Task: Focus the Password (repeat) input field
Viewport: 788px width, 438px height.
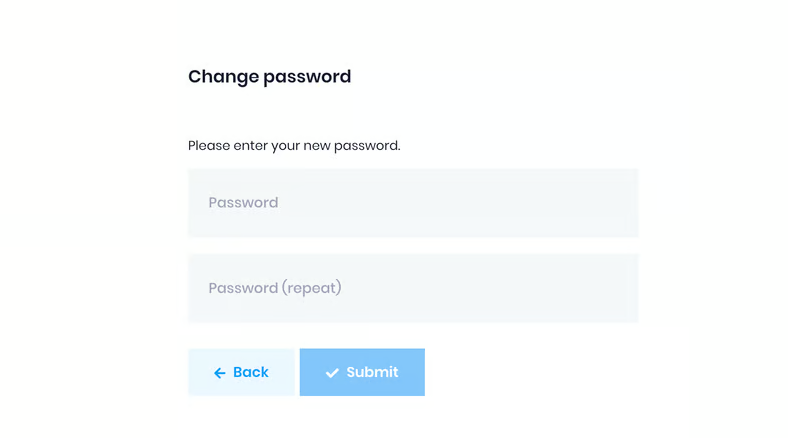Action: coord(412,288)
